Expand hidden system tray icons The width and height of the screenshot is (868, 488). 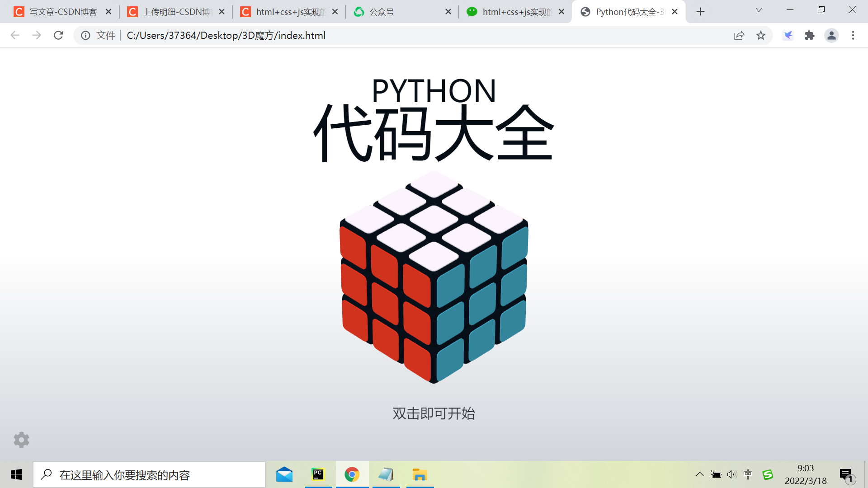[699, 474]
